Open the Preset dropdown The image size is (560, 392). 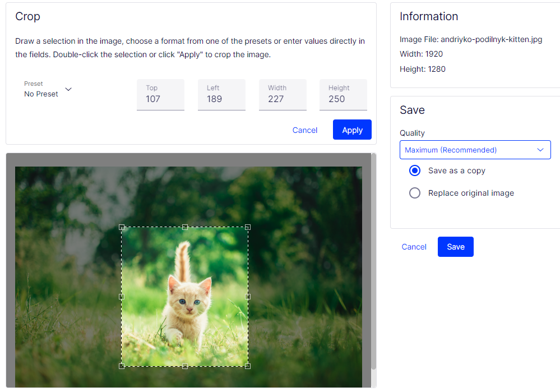click(x=48, y=90)
